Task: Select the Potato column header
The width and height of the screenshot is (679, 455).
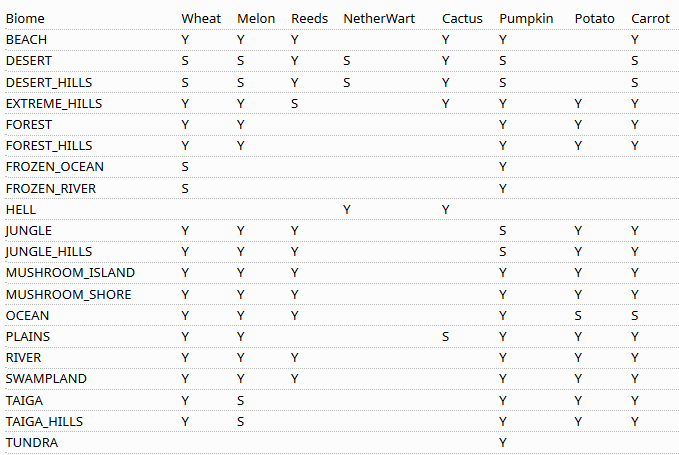Action: (x=595, y=18)
